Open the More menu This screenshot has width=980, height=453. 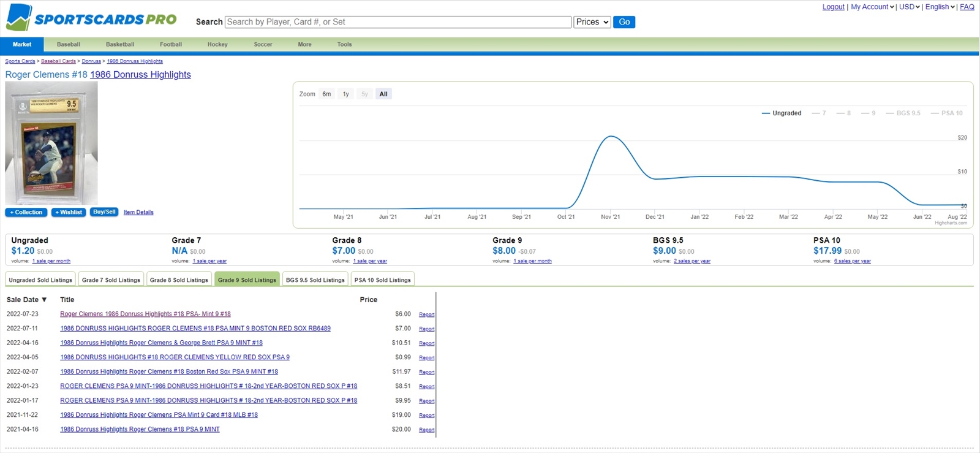coord(305,45)
